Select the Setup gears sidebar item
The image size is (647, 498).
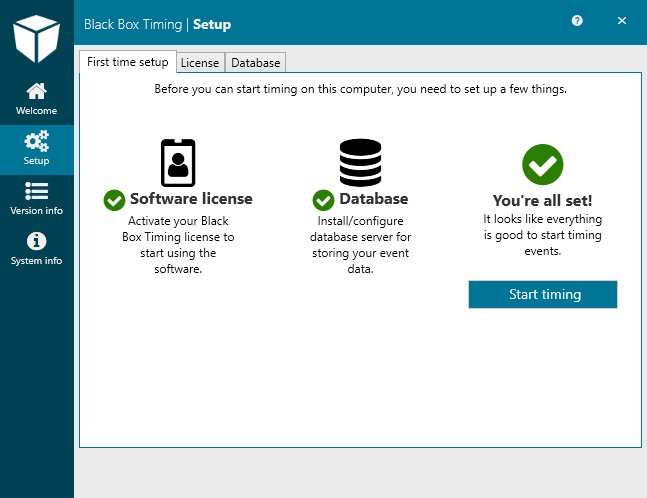click(x=37, y=149)
